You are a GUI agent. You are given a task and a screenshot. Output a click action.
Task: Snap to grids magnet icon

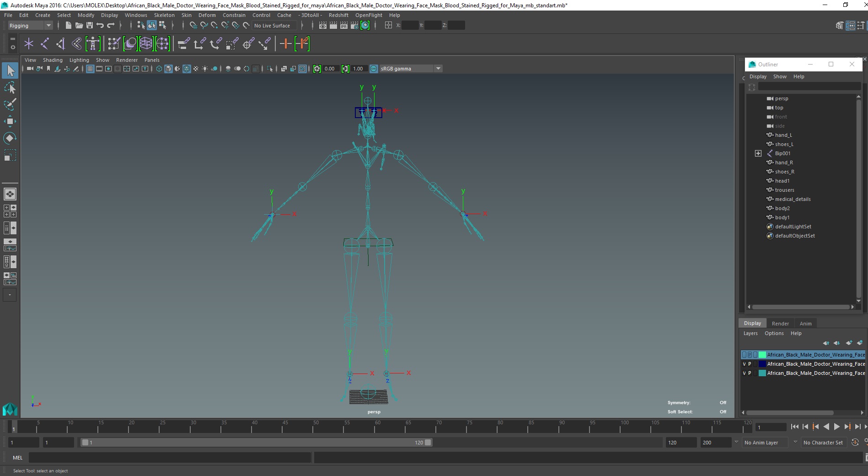[193, 26]
